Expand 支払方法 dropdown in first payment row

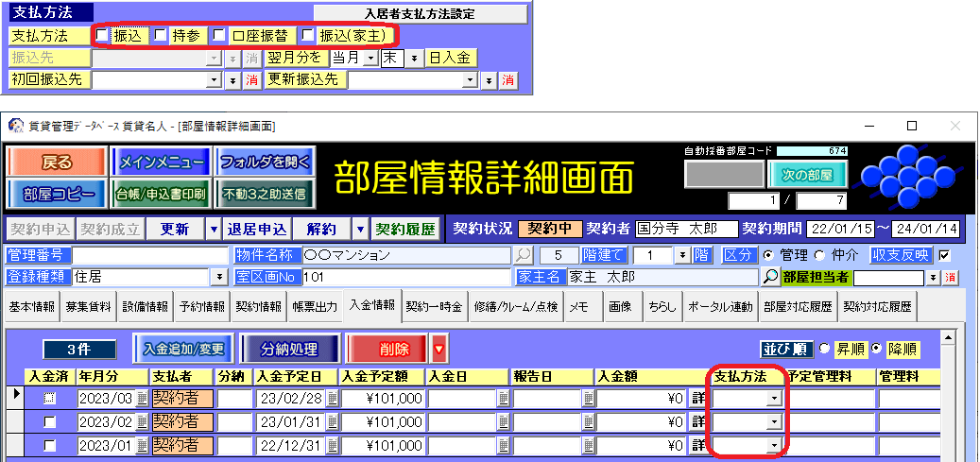pos(774,398)
